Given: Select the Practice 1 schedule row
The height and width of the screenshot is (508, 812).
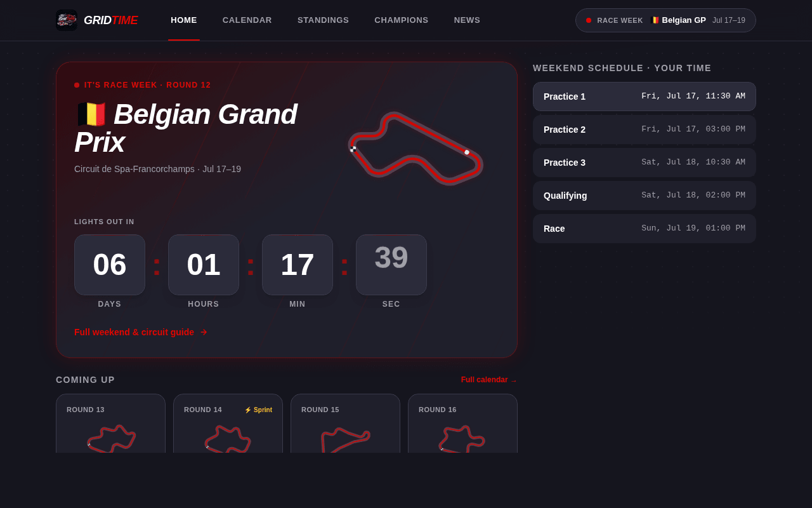Looking at the screenshot, I should (645, 97).
